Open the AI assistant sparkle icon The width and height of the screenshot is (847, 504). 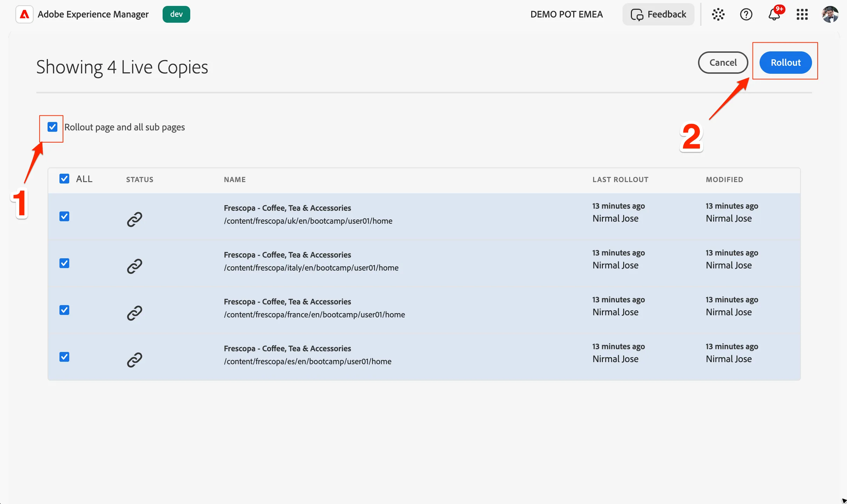tap(718, 14)
